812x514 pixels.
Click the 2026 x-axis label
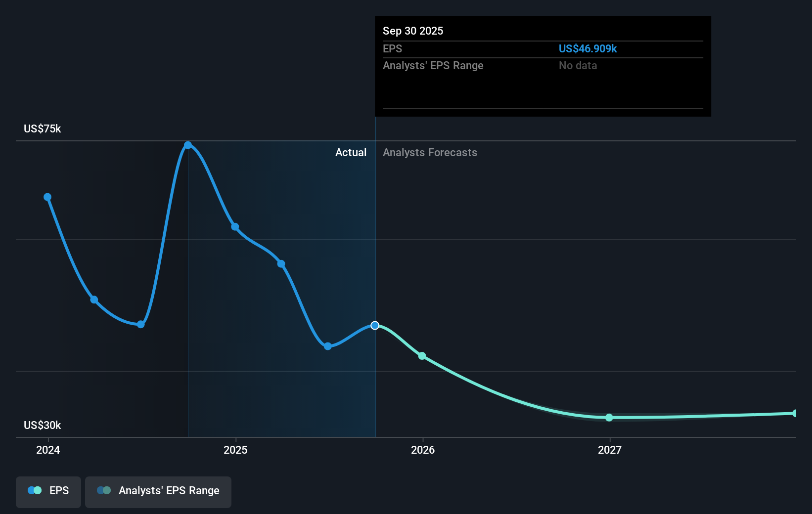click(423, 450)
